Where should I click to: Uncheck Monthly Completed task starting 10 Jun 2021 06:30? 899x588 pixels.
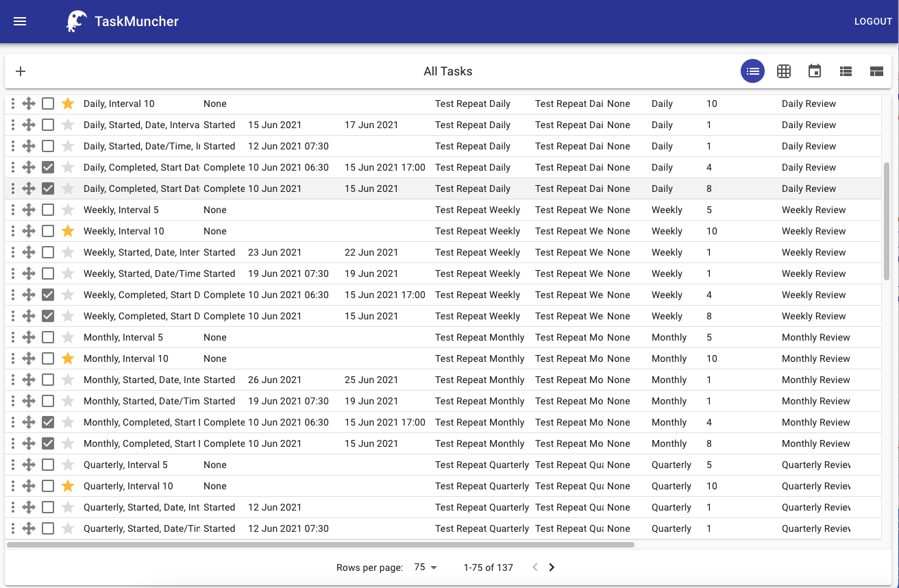click(x=48, y=423)
